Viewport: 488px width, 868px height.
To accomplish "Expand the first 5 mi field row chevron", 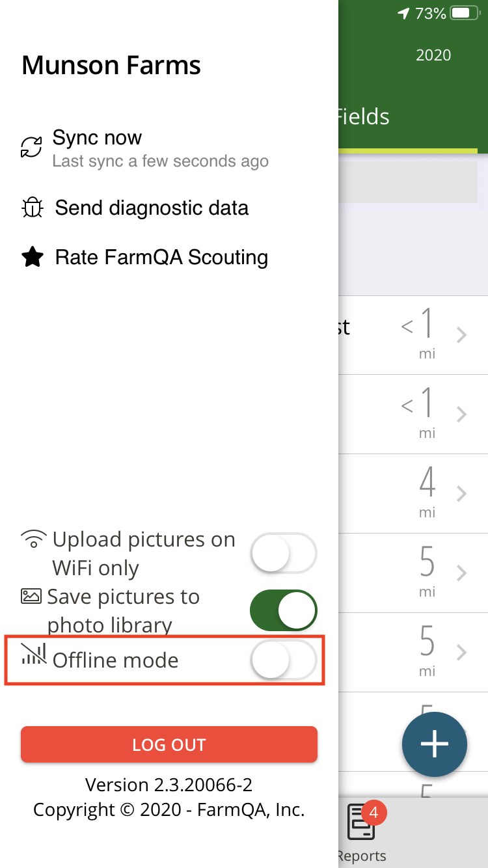I will 461,573.
